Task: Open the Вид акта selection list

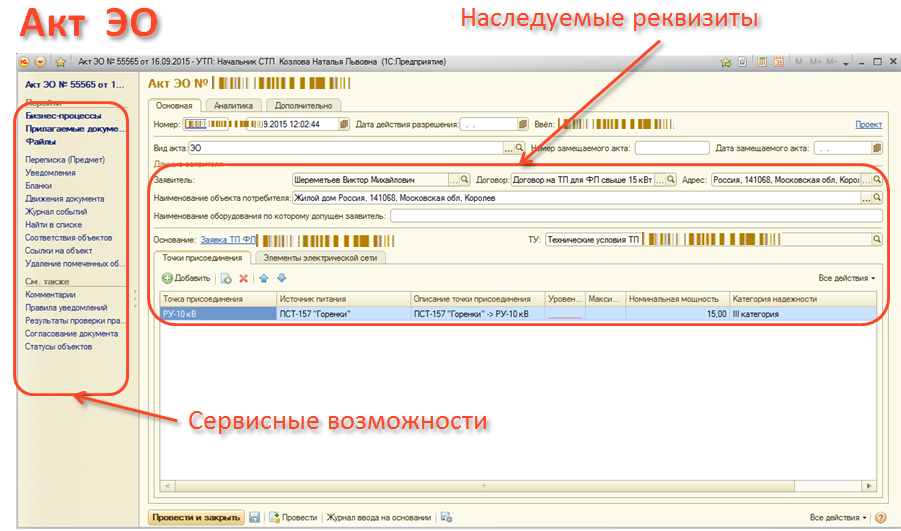Action: 519,148
